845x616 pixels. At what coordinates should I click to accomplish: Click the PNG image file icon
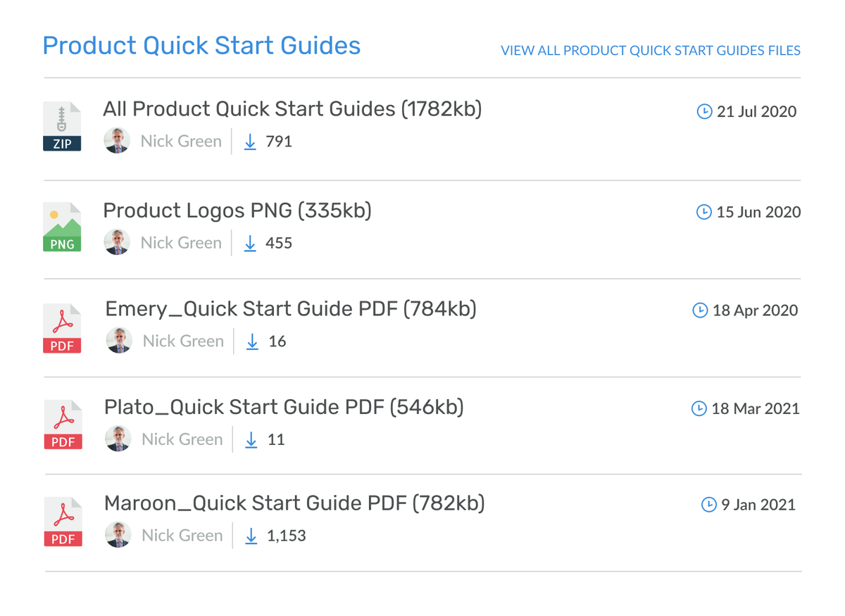62,227
